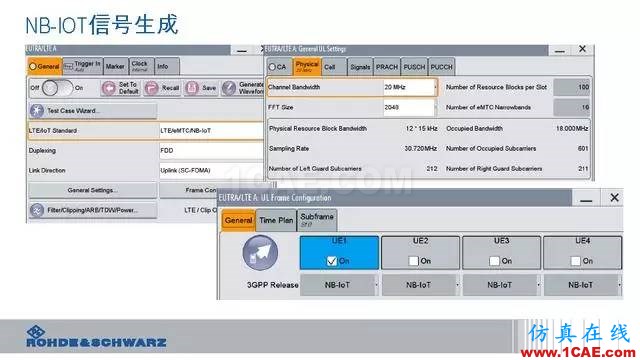Screen dimensions: 640x360
Task: Close the General UL Settings window
Action: click(x=582, y=49)
